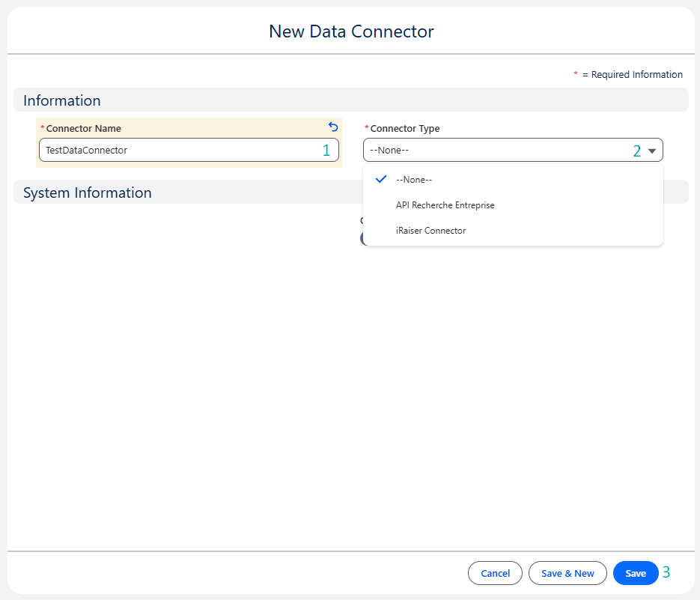This screenshot has width=700, height=600.
Task: Click the Information section header
Action: [x=62, y=100]
